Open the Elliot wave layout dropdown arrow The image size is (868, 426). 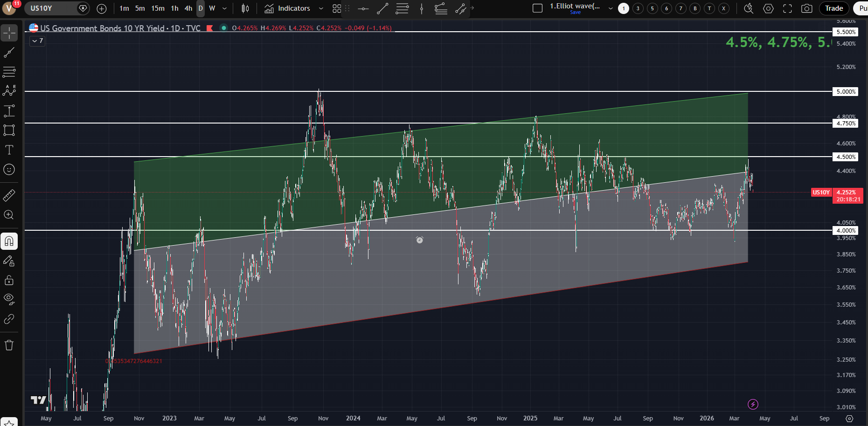[611, 8]
